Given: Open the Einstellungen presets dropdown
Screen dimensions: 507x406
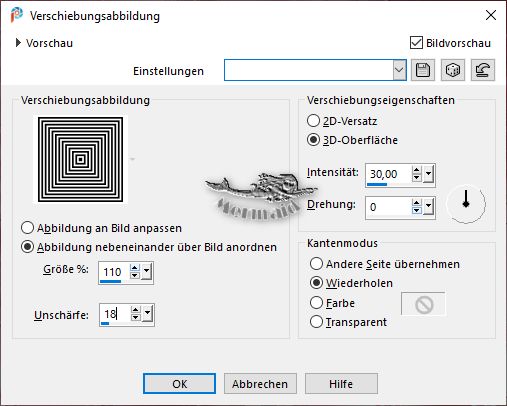Looking at the screenshot, I should (399, 70).
